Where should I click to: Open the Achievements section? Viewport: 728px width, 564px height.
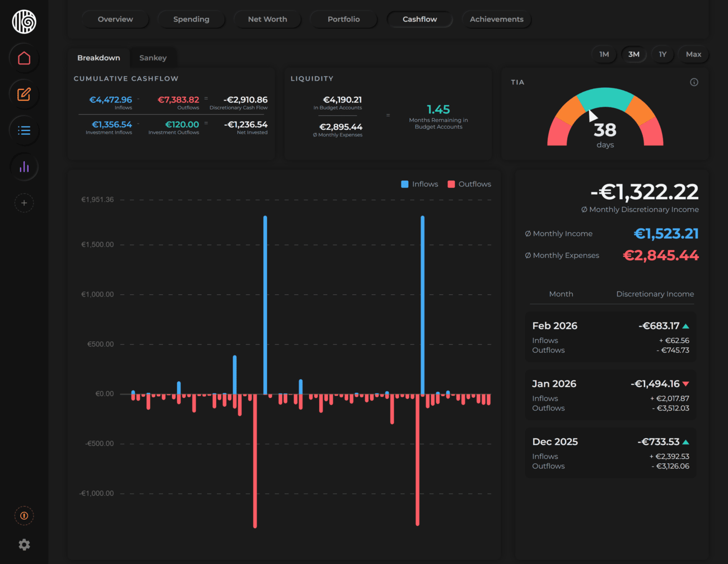[x=497, y=19]
